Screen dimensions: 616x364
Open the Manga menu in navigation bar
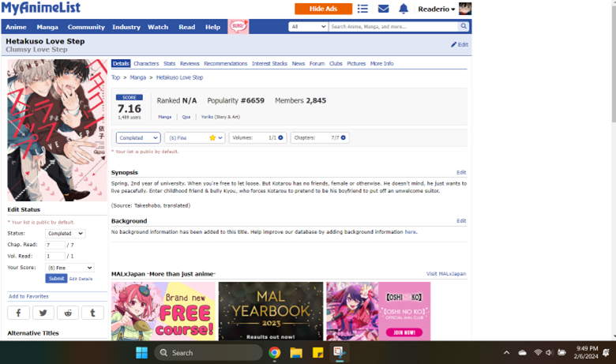[x=47, y=27]
